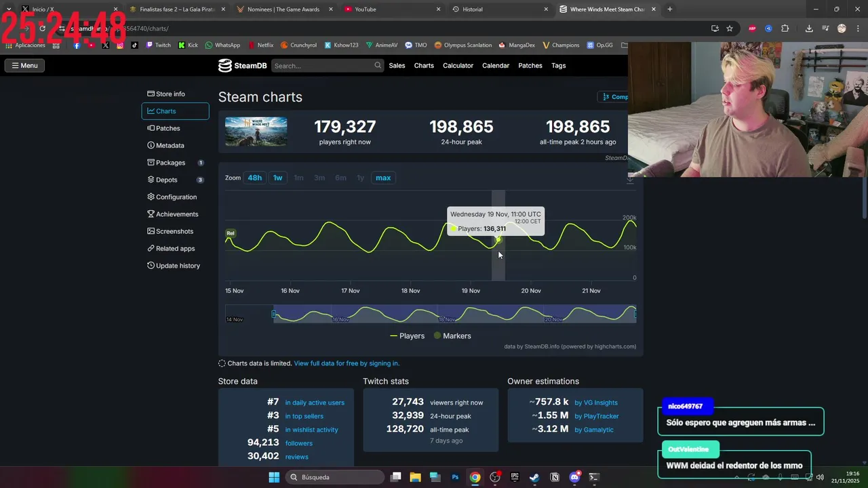This screenshot has height=488, width=868.
Task: Switch to the Historial tab
Action: [500, 9]
